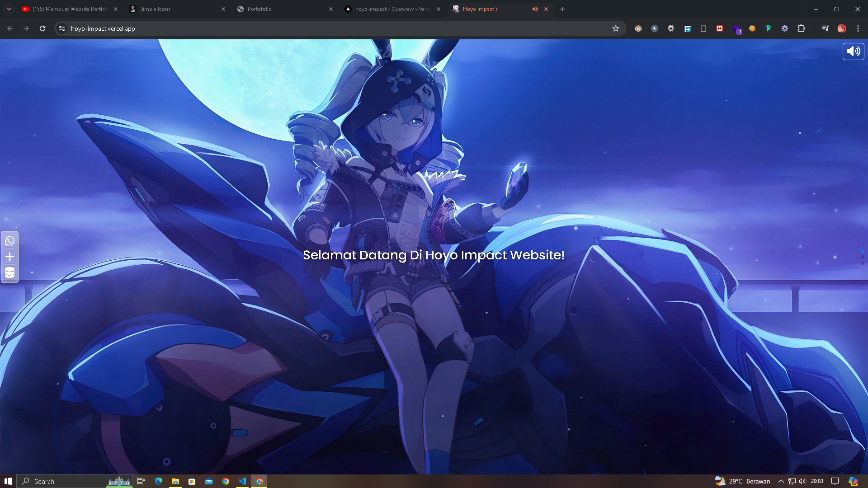Open the Chrome three-dot menu
868x488 pixels.
(x=858, y=28)
